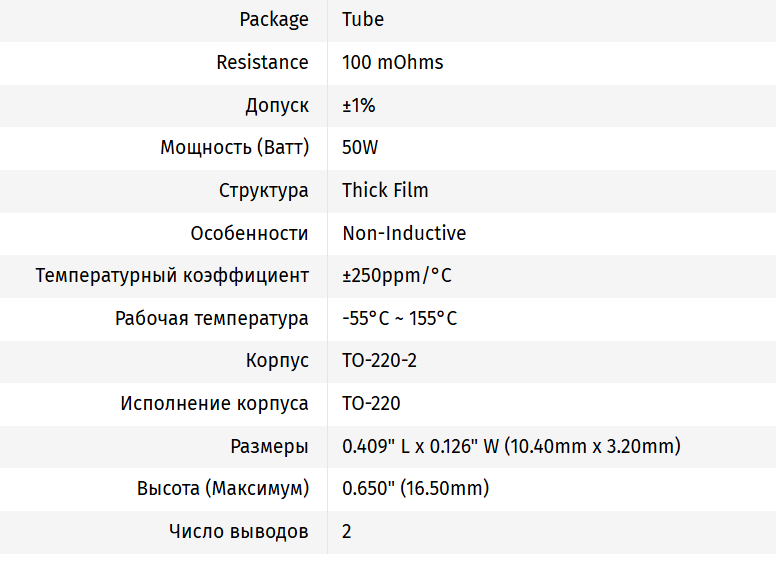776x569 pixels.
Task: Click the '100 mOhms' resistance value
Action: 392,63
